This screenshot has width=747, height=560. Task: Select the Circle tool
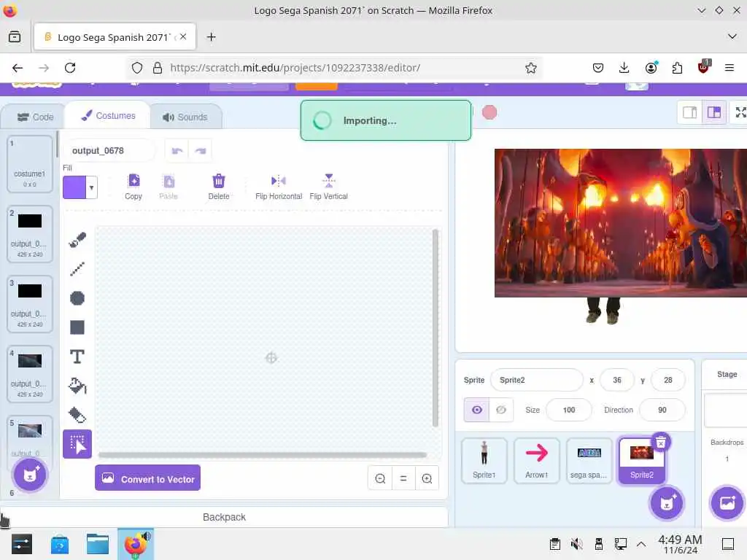(77, 298)
